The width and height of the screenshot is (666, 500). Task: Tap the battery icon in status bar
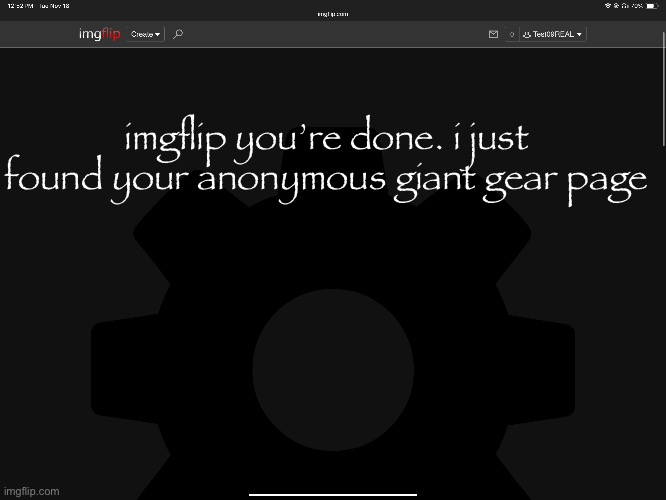[652, 6]
